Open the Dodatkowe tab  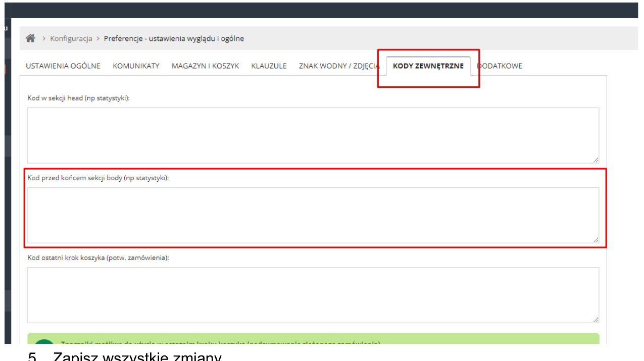pos(500,66)
